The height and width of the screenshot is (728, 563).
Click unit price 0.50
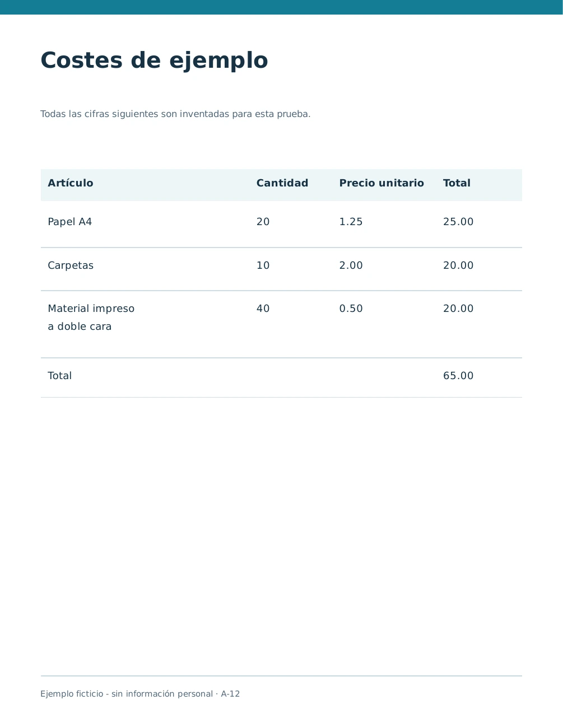pos(351,309)
